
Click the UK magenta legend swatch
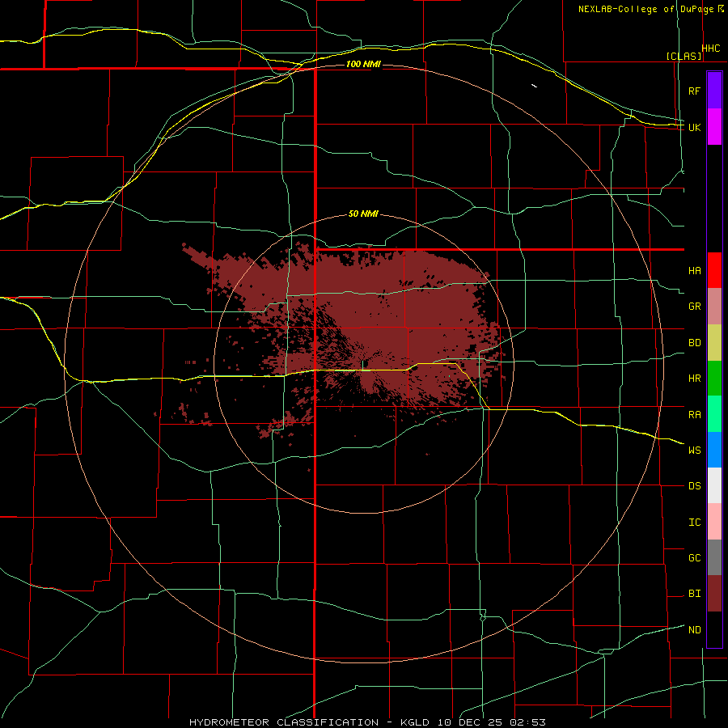(714, 127)
